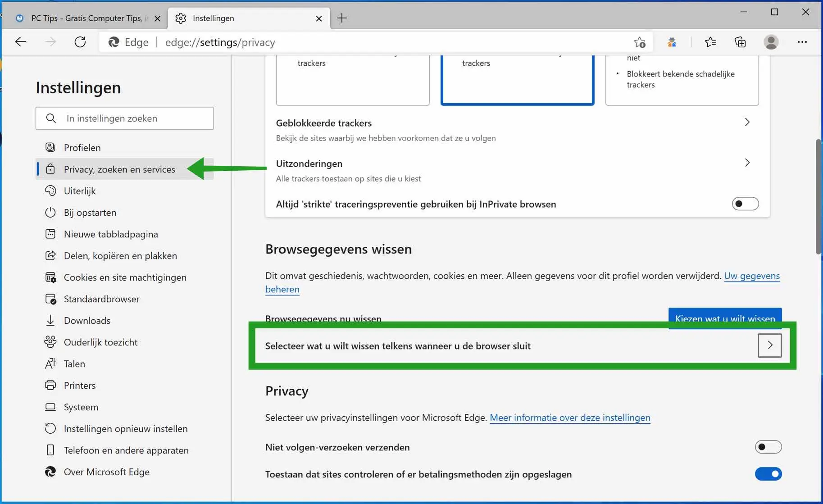Click the settings page vertical scrollbar
The image size is (823, 504).
[818, 197]
